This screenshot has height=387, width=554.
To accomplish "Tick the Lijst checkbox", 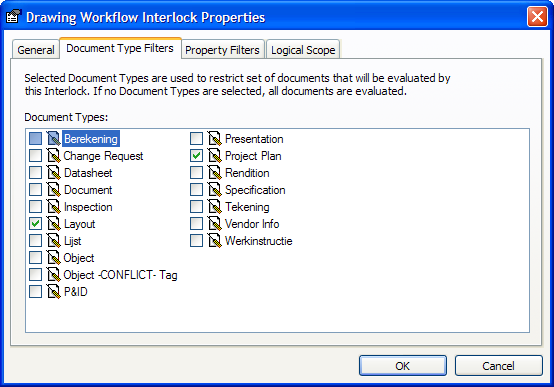I will pyautogui.click(x=35, y=241).
